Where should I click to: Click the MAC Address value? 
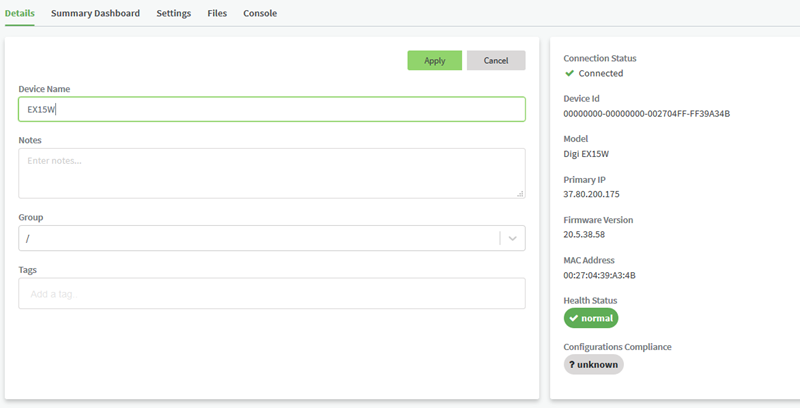click(x=600, y=275)
